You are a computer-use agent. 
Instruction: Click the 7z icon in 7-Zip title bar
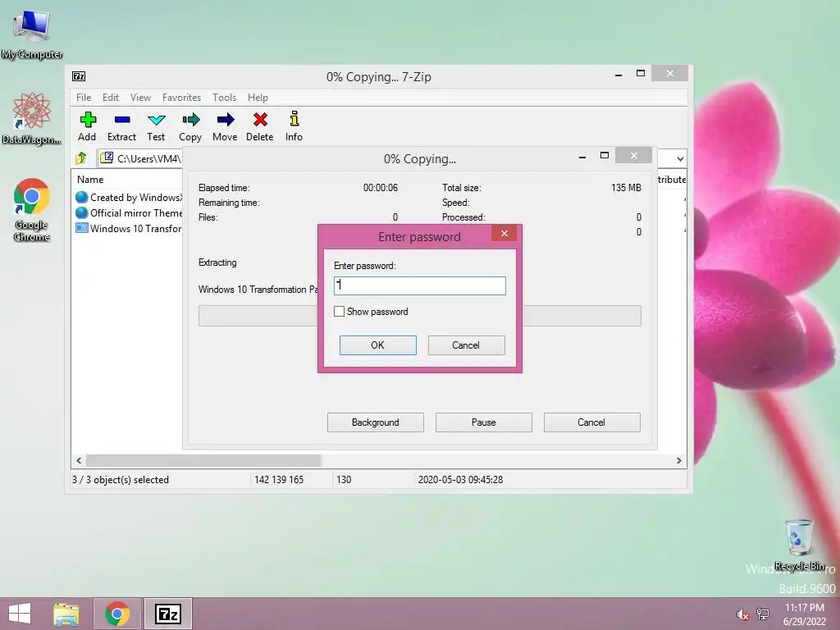pos(79,76)
